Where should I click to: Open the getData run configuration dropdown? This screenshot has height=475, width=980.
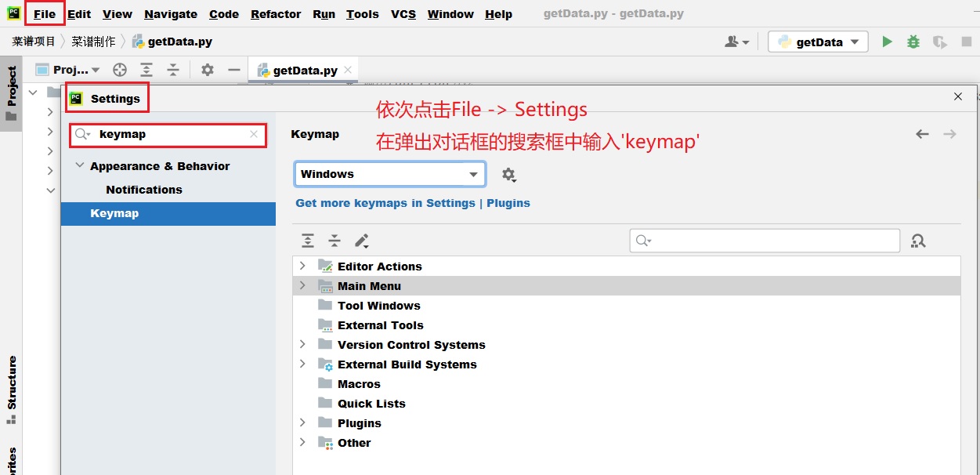(818, 42)
